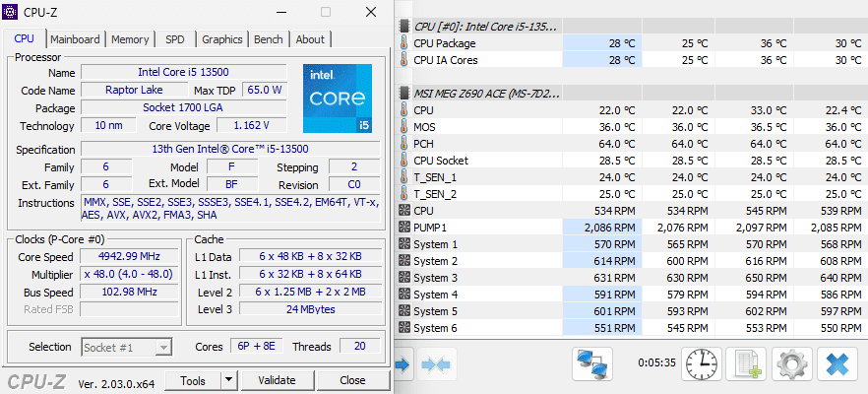868x394 pixels.
Task: Click the Specification field 13th Gen Intel Core
Action: pyautogui.click(x=230, y=149)
